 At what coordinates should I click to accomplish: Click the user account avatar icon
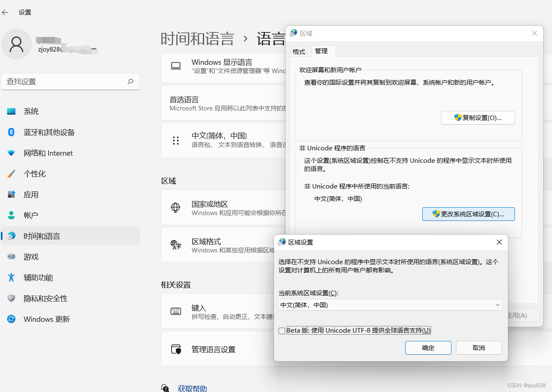coord(17,44)
